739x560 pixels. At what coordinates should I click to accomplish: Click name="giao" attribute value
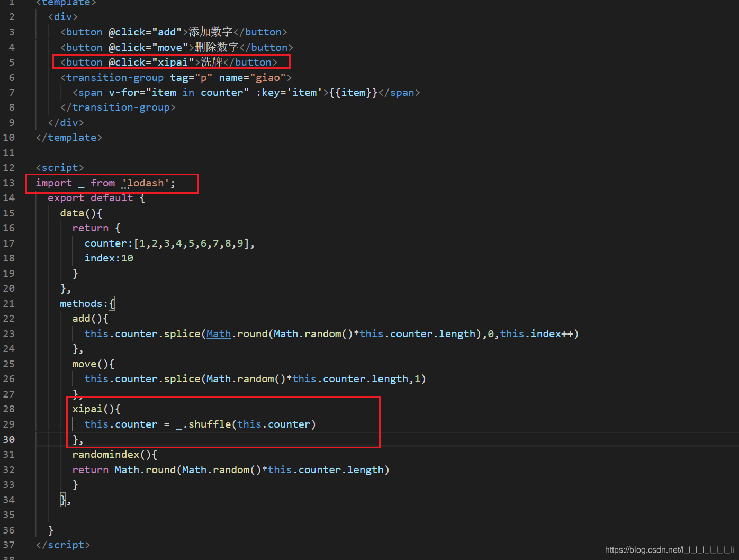click(253, 77)
